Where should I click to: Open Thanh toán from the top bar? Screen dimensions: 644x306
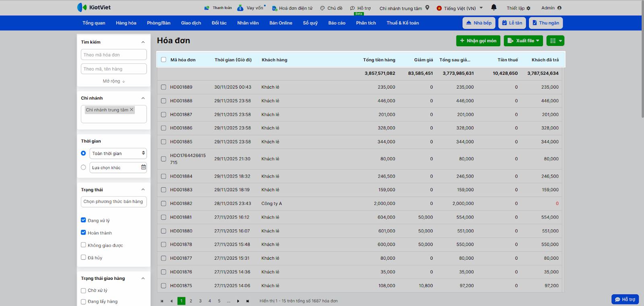pyautogui.click(x=218, y=8)
